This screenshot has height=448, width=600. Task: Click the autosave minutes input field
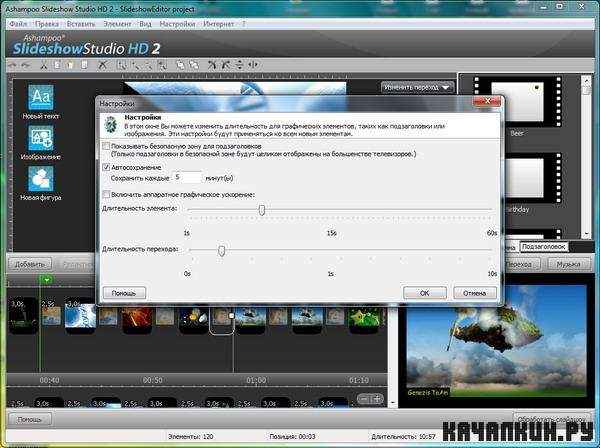click(187, 178)
